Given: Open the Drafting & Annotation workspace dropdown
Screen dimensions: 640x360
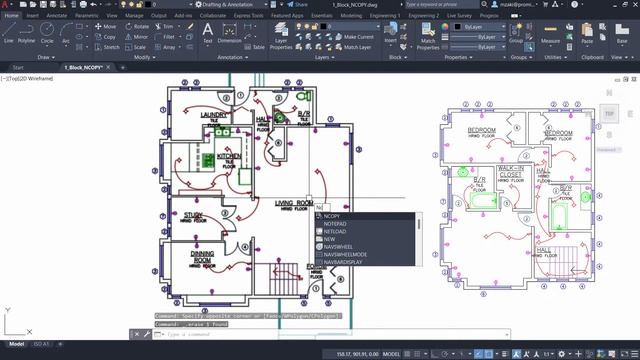Looking at the screenshot, I should click(x=231, y=4).
